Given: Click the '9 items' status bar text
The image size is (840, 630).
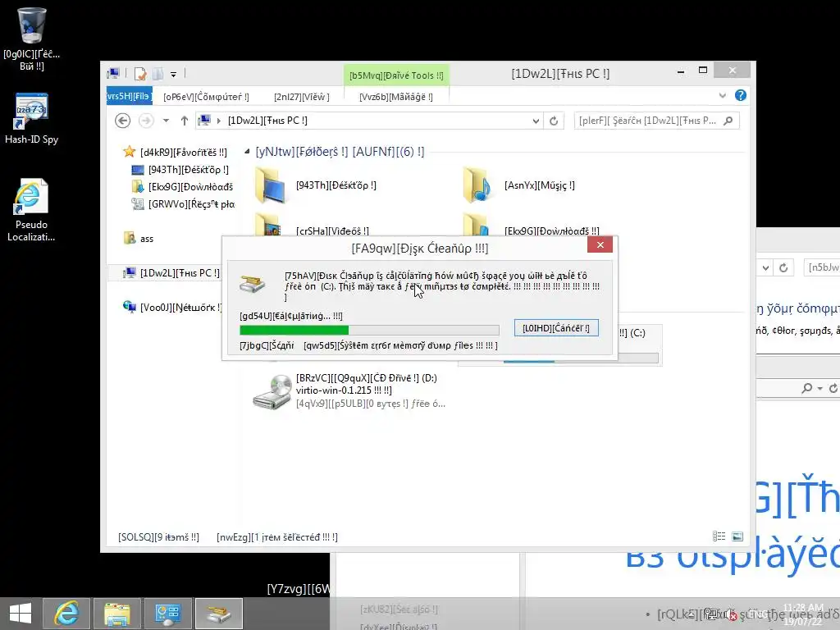Looking at the screenshot, I should (158, 536).
